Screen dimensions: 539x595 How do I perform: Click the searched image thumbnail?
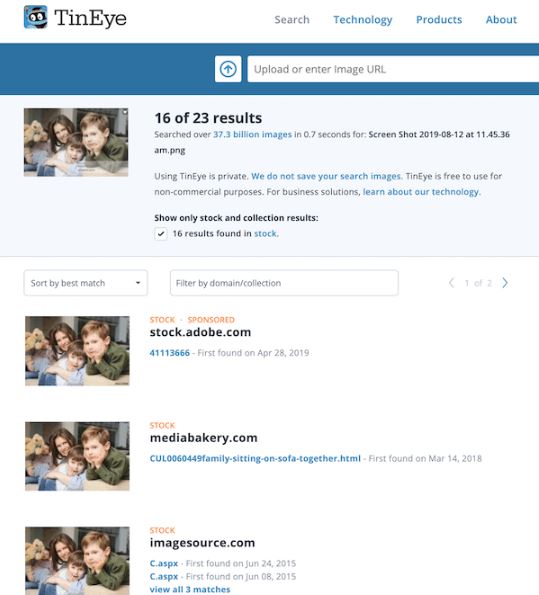(76, 142)
